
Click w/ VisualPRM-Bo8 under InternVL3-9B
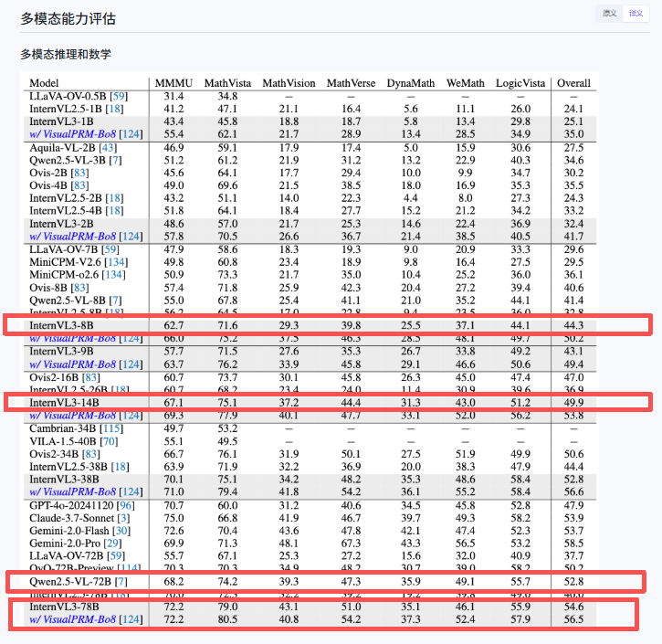[73, 364]
